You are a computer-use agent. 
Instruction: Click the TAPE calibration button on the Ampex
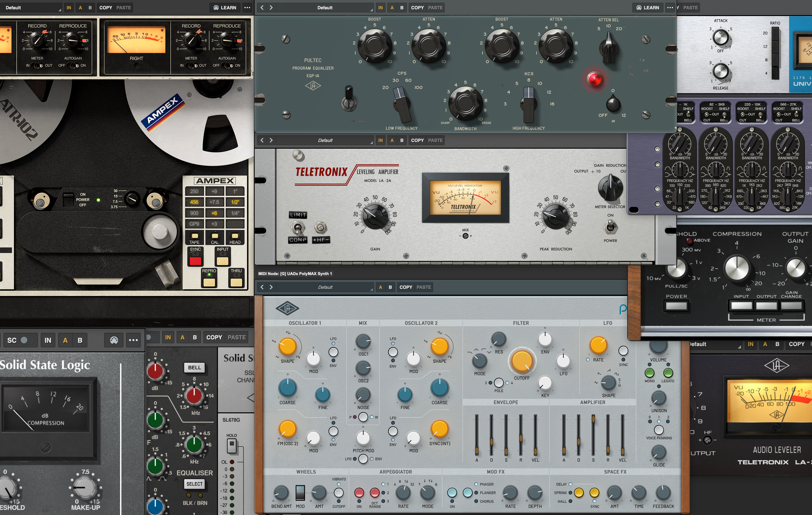point(195,236)
